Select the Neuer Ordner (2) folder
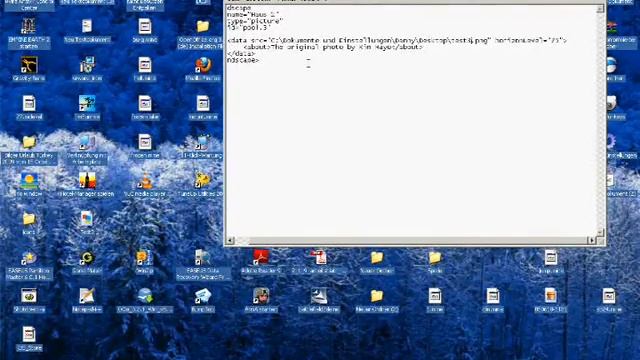 [377, 296]
